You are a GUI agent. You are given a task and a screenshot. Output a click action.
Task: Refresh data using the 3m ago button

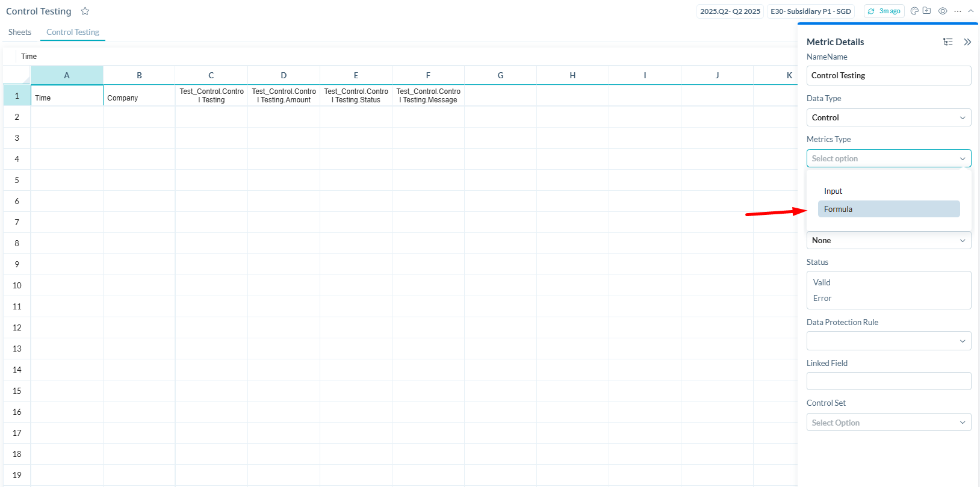pos(884,11)
